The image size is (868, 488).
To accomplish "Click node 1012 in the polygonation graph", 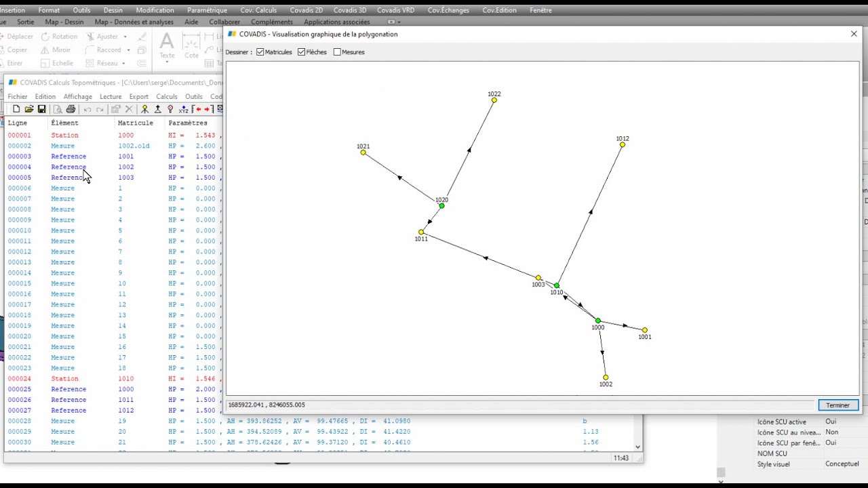I will [623, 144].
